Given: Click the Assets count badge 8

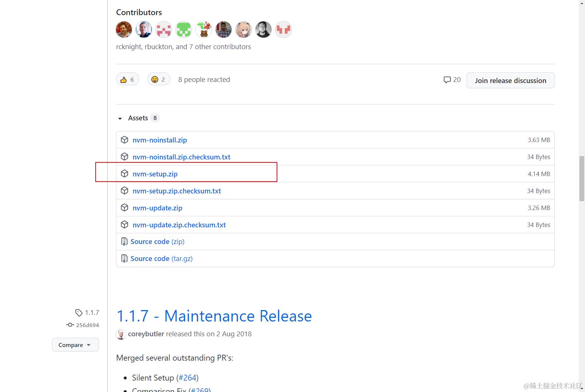Looking at the screenshot, I should coord(155,118).
